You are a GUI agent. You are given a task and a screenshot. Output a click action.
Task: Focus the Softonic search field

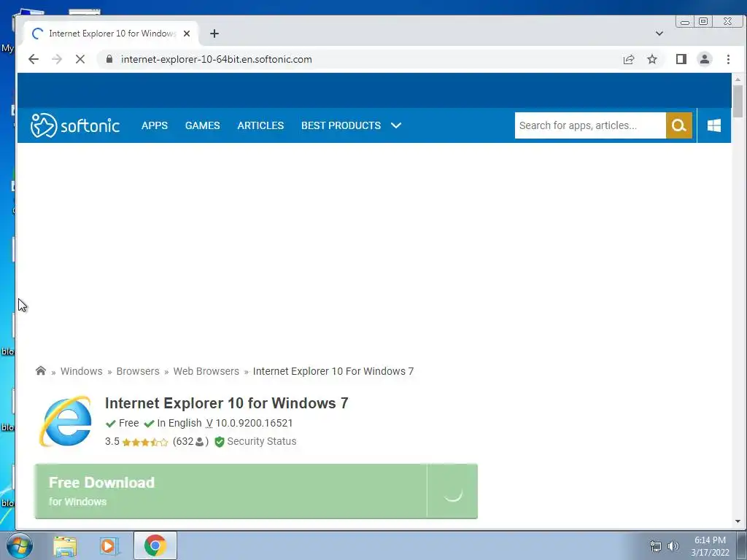pyautogui.click(x=589, y=125)
